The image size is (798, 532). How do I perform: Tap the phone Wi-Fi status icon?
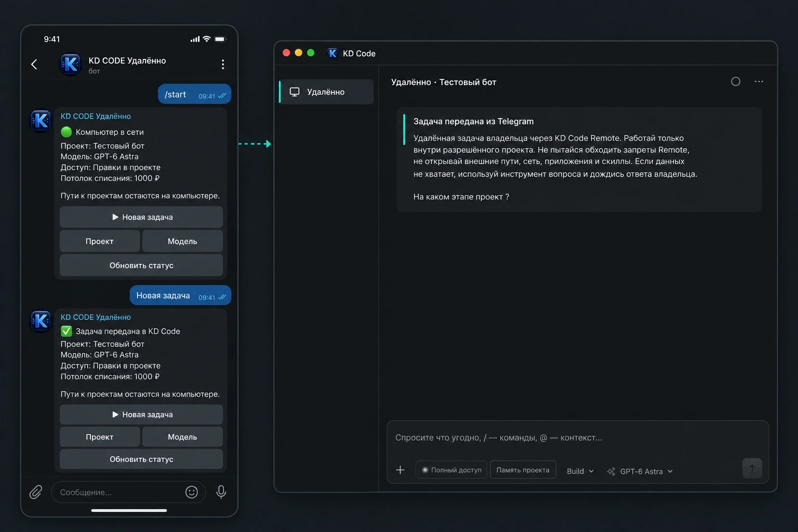coord(207,39)
